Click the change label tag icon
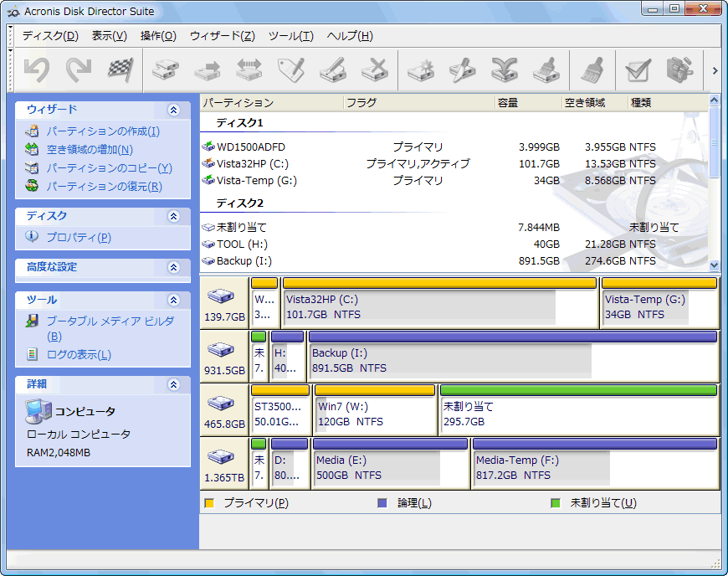 click(291, 70)
